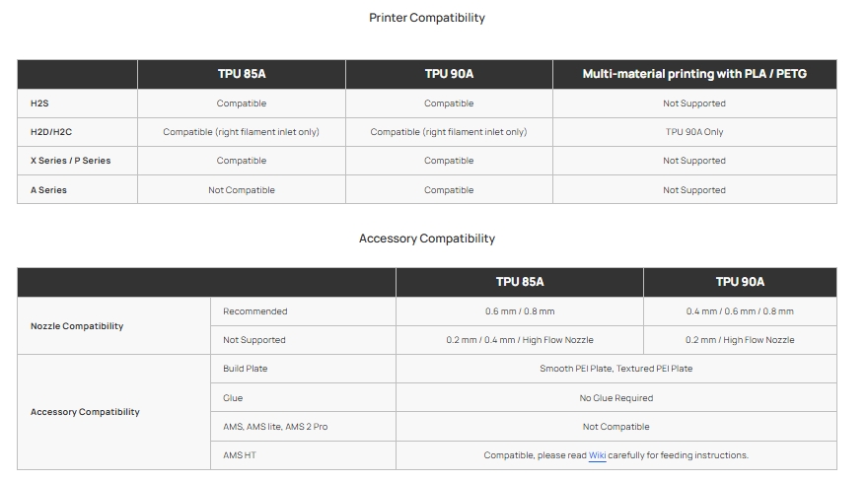Select the H2D/H2C row label
The image size is (868, 481).
[51, 132]
